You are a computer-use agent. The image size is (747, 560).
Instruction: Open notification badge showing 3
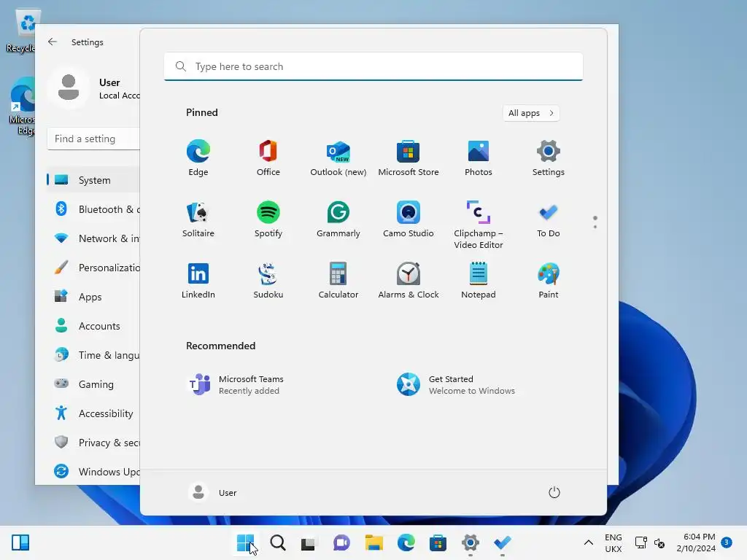727,542
